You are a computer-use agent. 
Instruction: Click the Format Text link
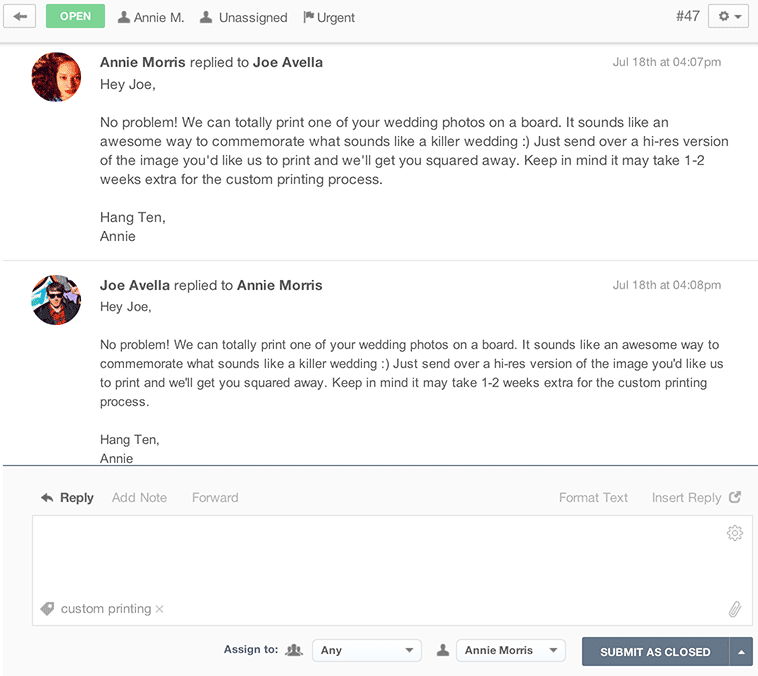click(x=593, y=497)
